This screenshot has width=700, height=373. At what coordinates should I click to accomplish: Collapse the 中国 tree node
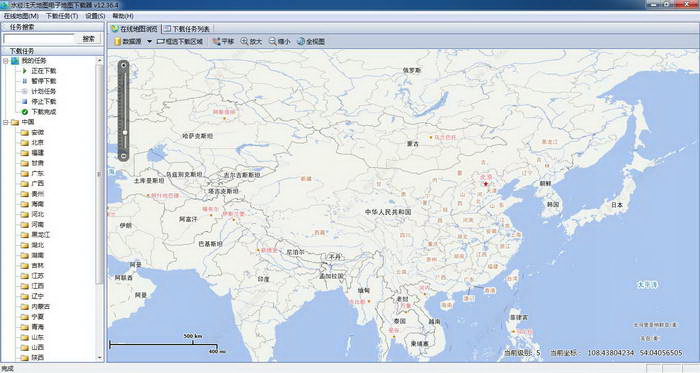(6, 122)
